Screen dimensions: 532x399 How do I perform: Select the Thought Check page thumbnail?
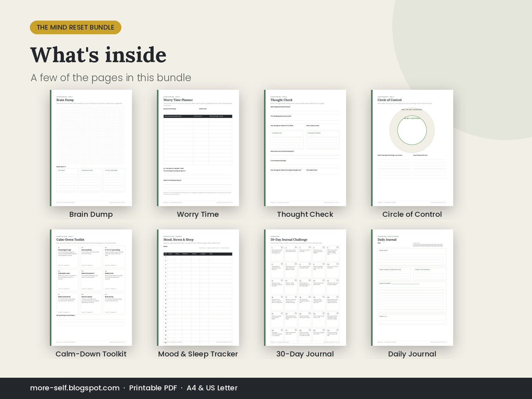305,148
